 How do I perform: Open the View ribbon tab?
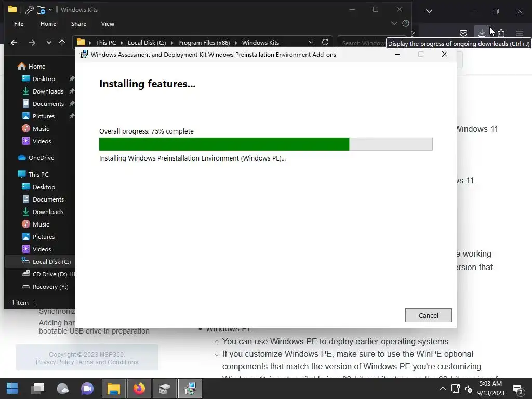(108, 24)
